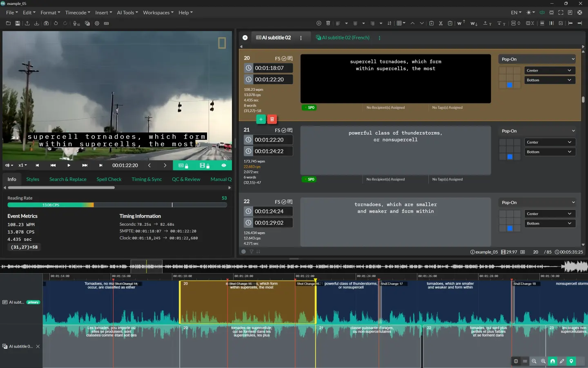Open the microphone transcription tool

[x=76, y=23]
